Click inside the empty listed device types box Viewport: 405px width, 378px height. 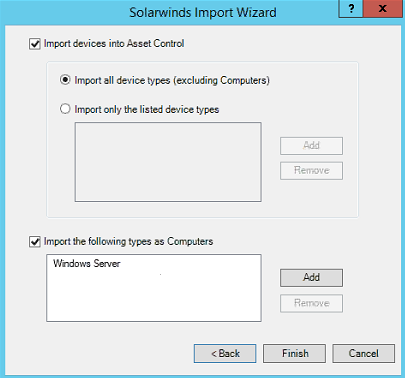click(x=168, y=162)
